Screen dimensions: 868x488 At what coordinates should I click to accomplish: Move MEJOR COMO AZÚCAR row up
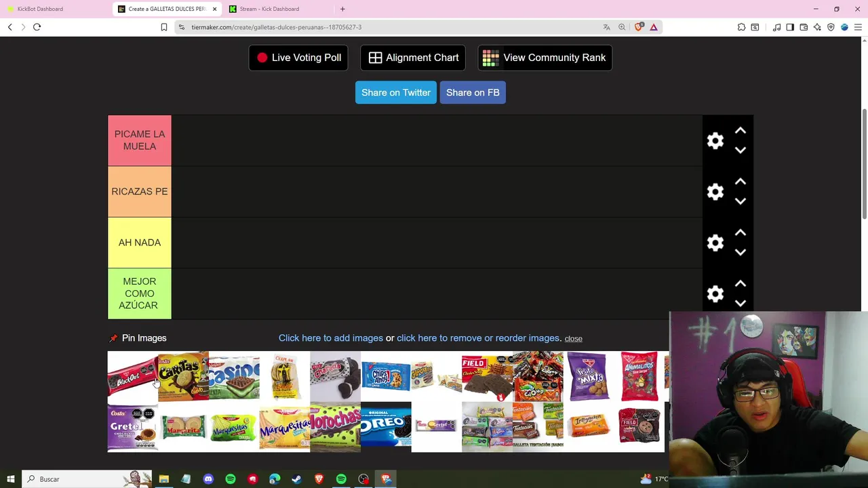click(x=741, y=283)
